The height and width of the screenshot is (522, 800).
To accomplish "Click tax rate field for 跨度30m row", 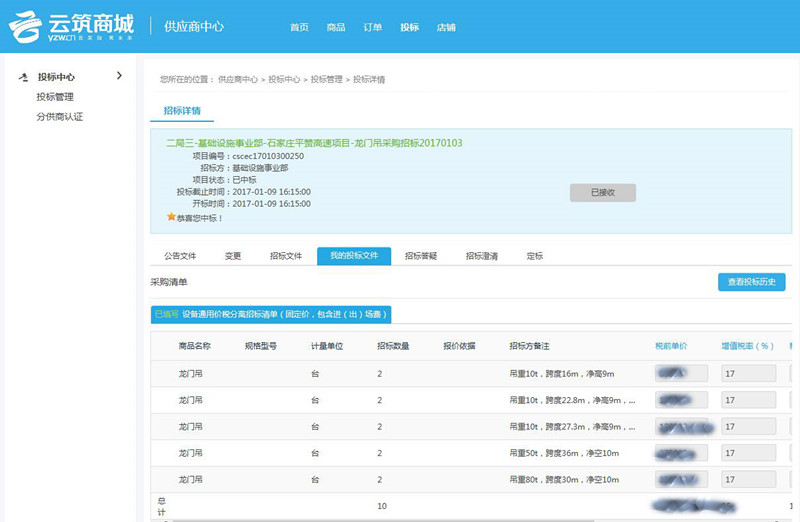I will 748,480.
